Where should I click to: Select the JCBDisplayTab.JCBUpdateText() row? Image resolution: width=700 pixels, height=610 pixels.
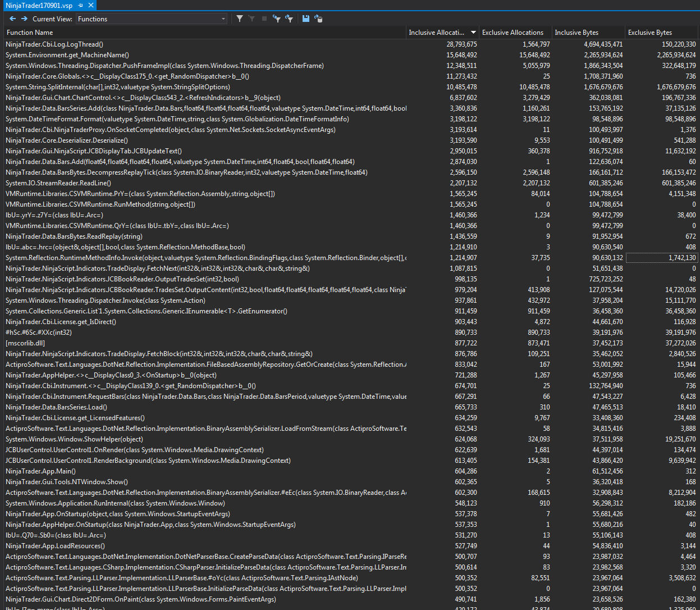pos(350,151)
